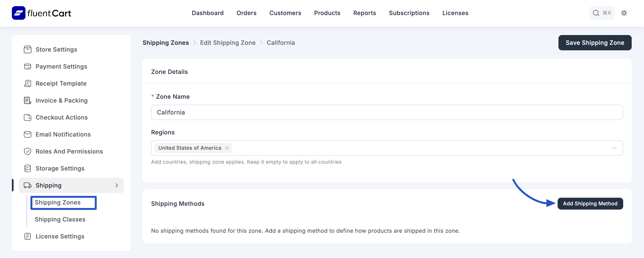
Task: Navigate to the Customers menu
Action: click(285, 13)
